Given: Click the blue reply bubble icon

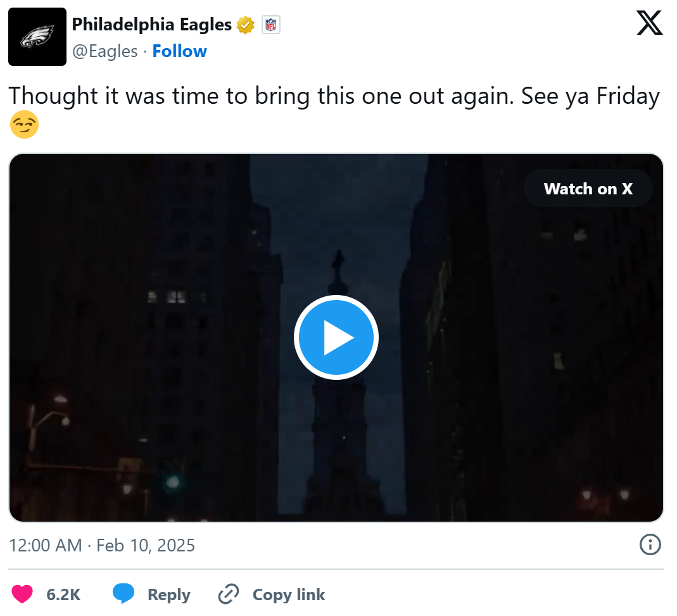Looking at the screenshot, I should pos(123,594).
